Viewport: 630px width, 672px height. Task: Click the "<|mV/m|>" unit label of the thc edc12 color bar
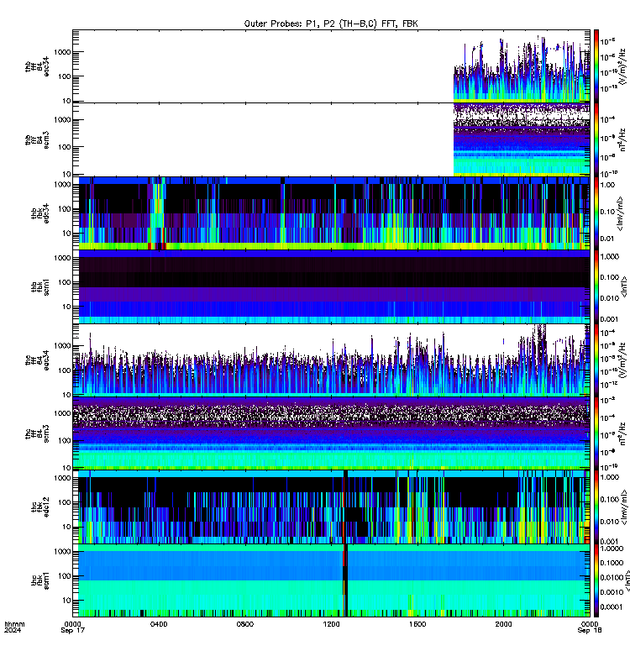(624, 507)
